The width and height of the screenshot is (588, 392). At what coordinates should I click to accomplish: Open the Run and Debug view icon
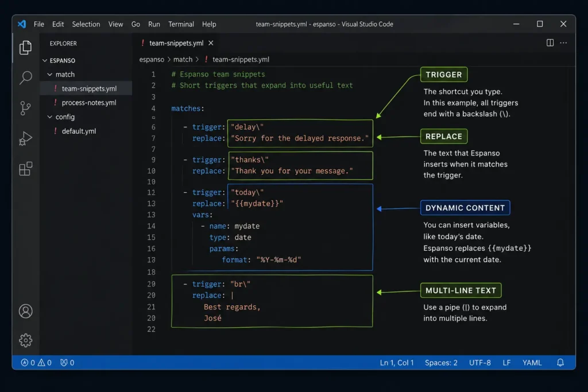[25, 139]
